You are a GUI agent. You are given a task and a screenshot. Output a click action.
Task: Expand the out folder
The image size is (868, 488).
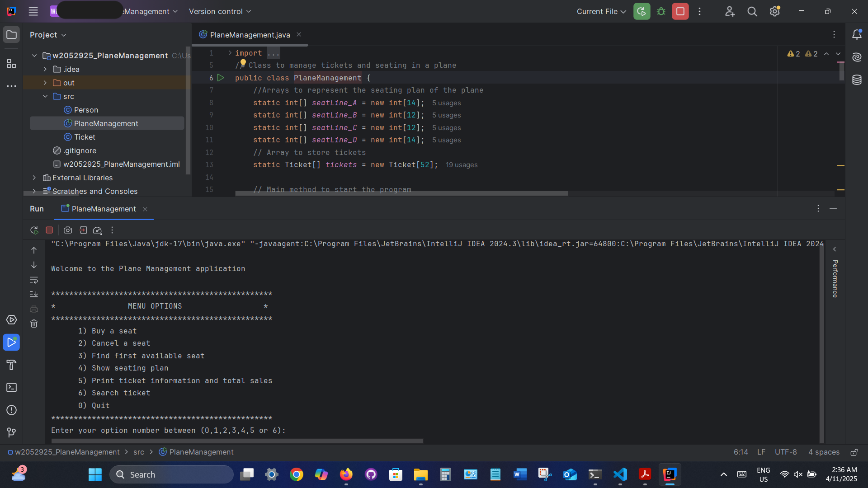pos(45,83)
